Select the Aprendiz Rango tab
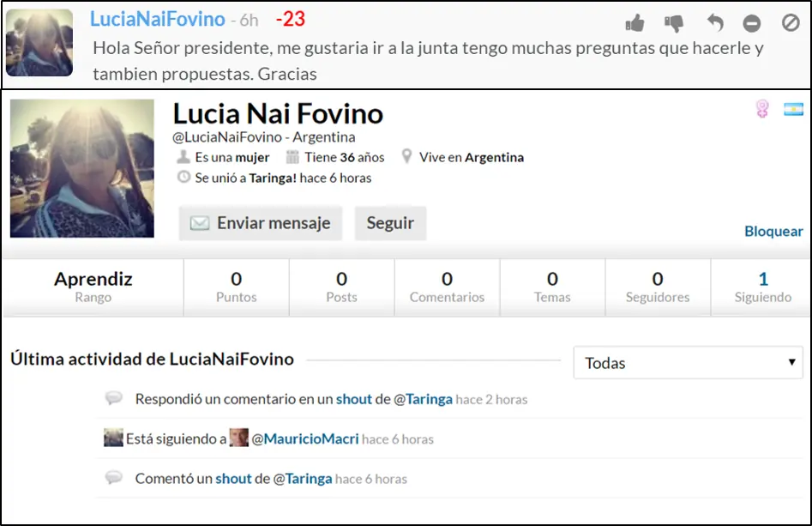Image resolution: width=812 pixels, height=526 pixels. click(x=93, y=287)
